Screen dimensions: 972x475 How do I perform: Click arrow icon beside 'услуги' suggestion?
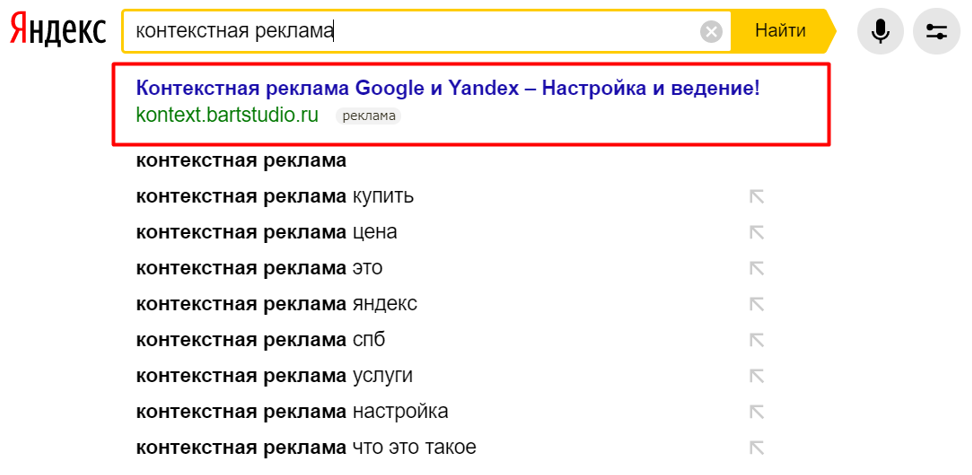click(757, 376)
